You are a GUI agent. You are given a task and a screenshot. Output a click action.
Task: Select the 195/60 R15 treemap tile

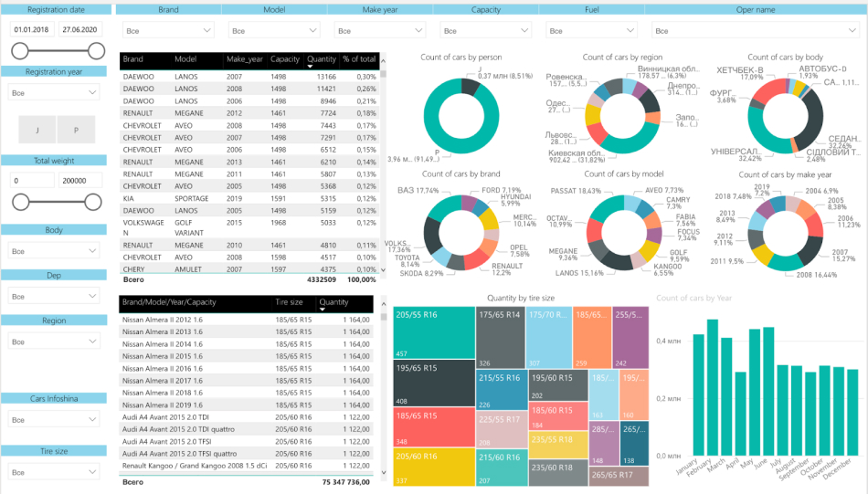(x=558, y=385)
